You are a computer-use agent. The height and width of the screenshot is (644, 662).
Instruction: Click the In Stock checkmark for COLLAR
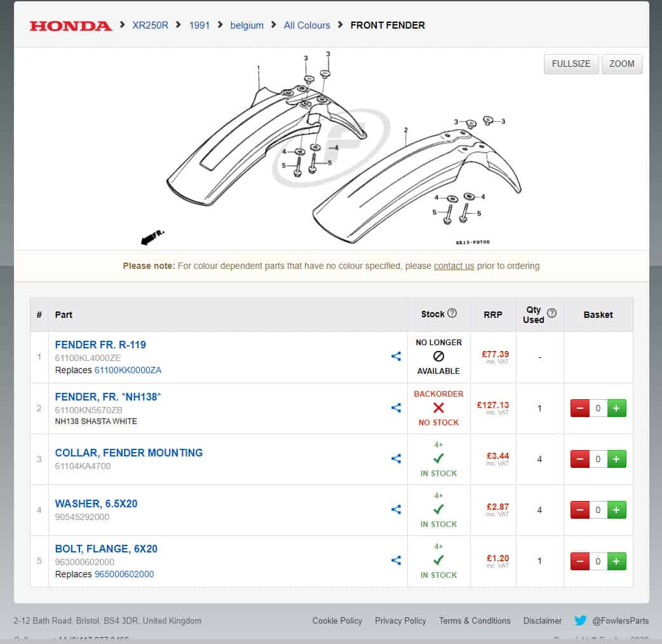tap(438, 458)
